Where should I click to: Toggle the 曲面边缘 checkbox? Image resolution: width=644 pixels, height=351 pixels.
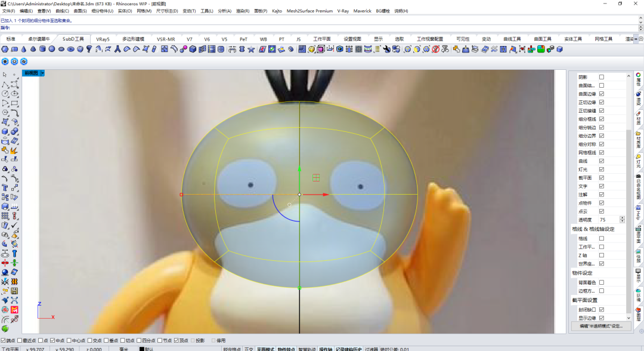[x=602, y=94]
